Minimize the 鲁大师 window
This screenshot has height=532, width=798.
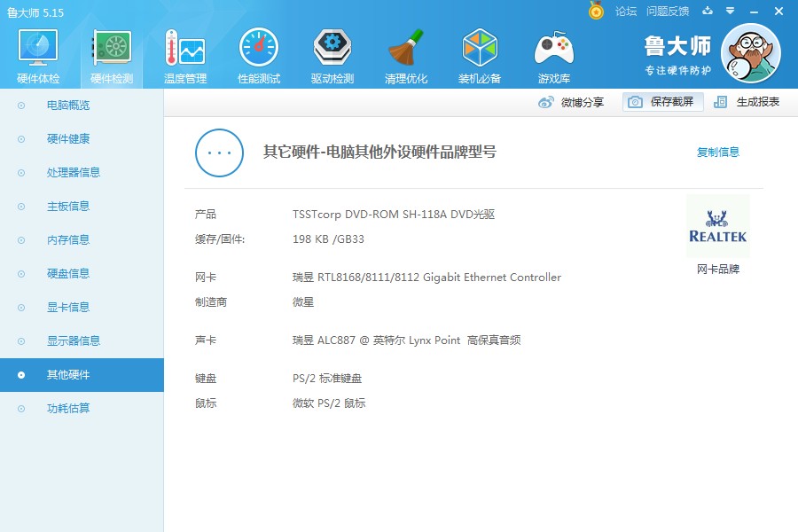755,12
